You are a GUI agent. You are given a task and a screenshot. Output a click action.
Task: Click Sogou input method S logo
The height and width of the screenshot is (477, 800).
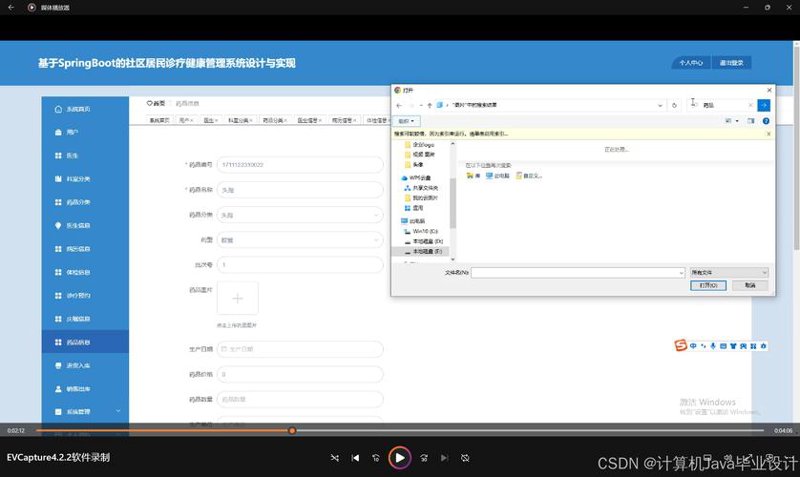point(681,345)
